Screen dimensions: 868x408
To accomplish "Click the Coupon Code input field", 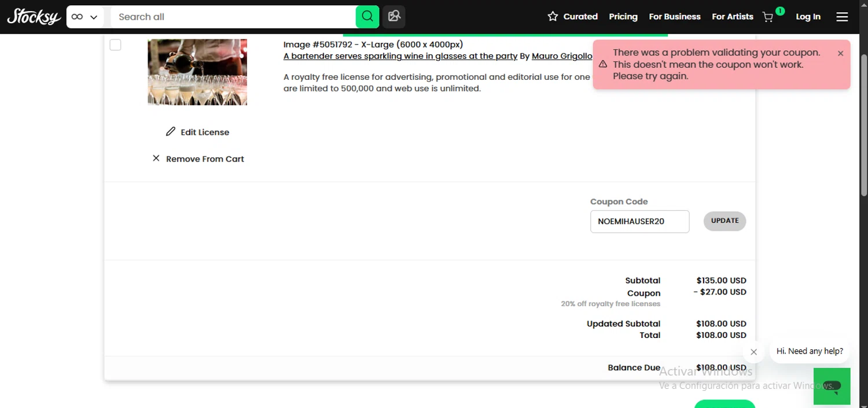I will click(639, 221).
